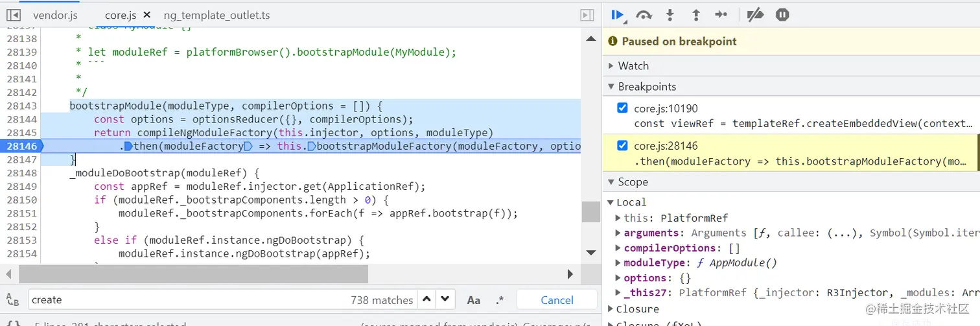Toggle match case (Aa) option
The image size is (980, 326).
[474, 300]
